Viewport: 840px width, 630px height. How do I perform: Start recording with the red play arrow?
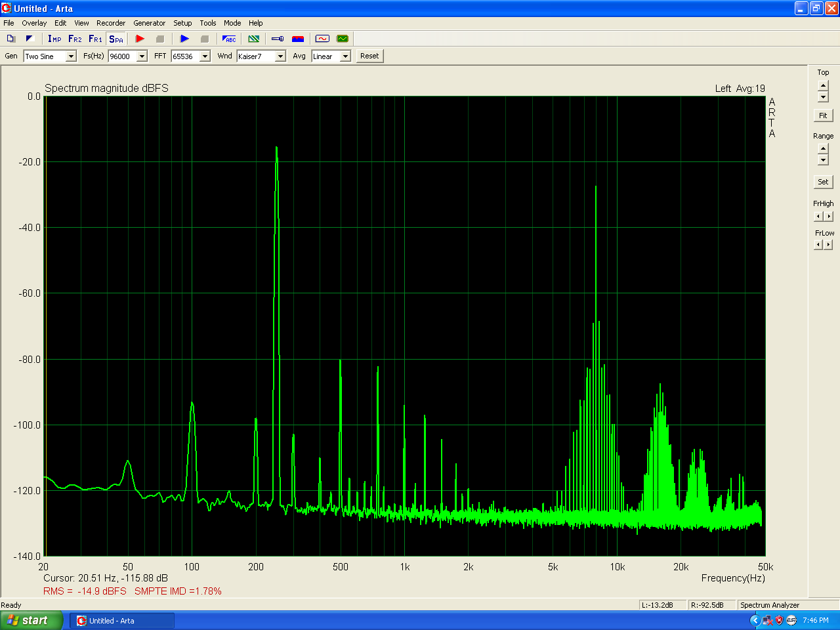click(x=140, y=39)
